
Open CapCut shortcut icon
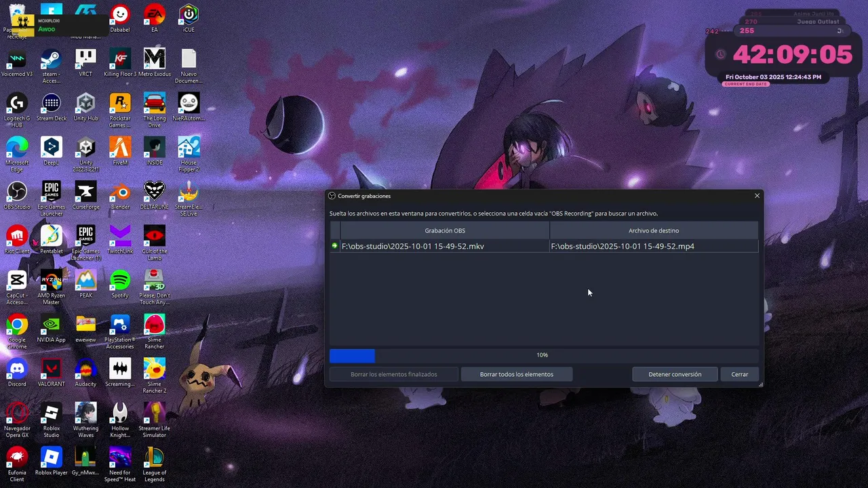click(x=17, y=287)
